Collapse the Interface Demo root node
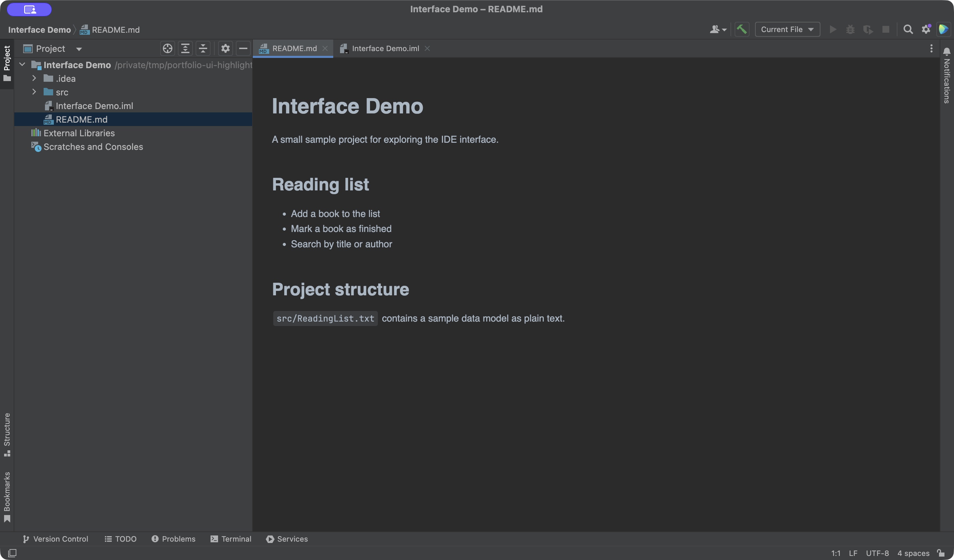 click(22, 65)
